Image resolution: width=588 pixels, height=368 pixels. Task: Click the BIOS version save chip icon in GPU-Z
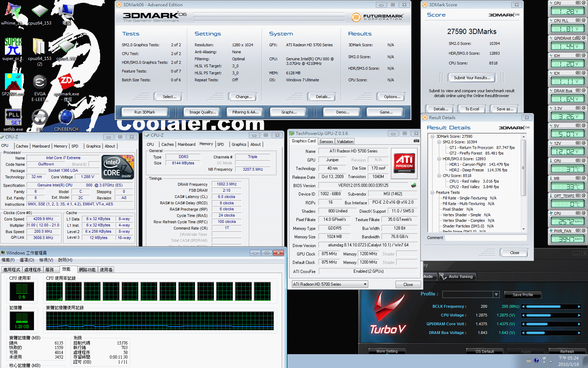[x=414, y=185]
